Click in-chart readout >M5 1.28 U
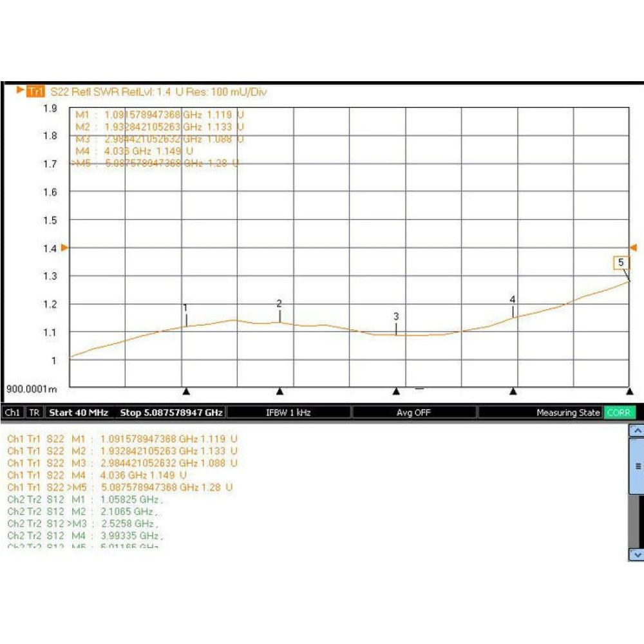 pyautogui.click(x=155, y=163)
